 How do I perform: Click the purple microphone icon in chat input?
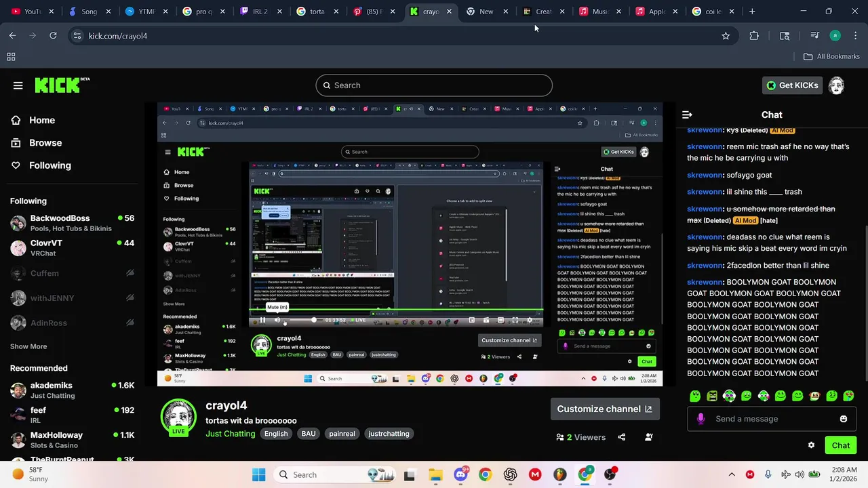pyautogui.click(x=701, y=419)
